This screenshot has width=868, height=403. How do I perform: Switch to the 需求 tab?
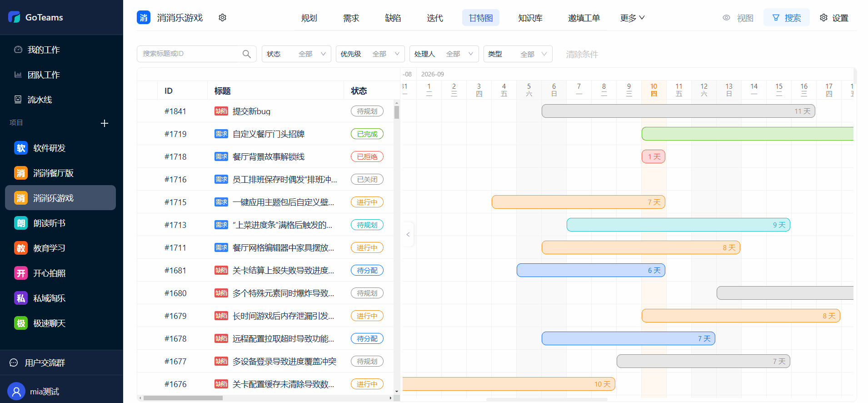coord(351,18)
